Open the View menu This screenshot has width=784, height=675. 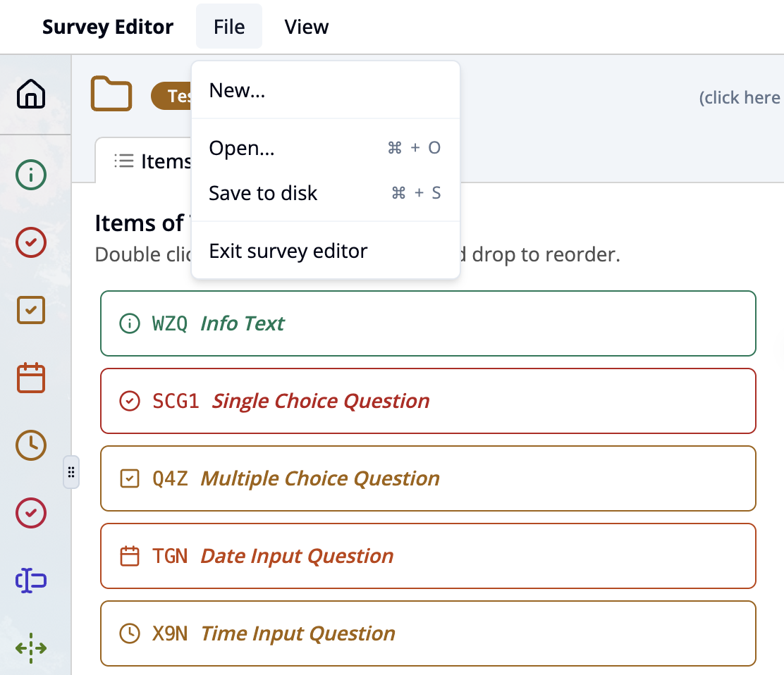[x=307, y=27]
